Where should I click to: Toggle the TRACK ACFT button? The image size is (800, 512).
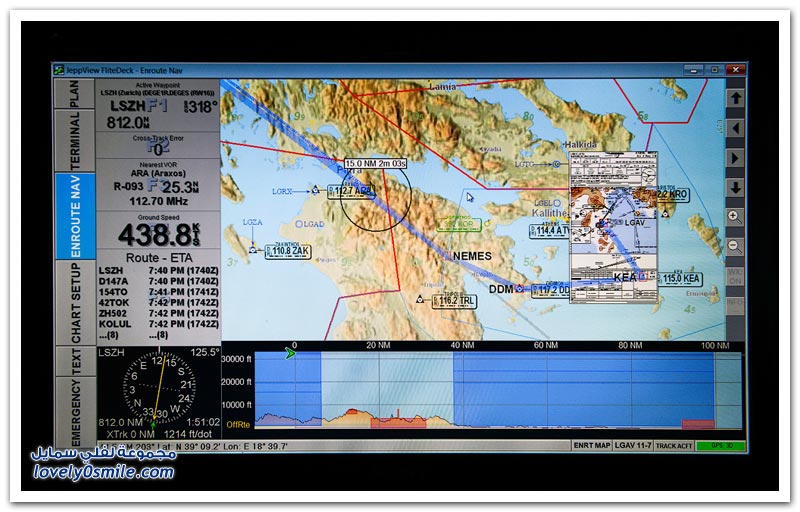(673, 446)
